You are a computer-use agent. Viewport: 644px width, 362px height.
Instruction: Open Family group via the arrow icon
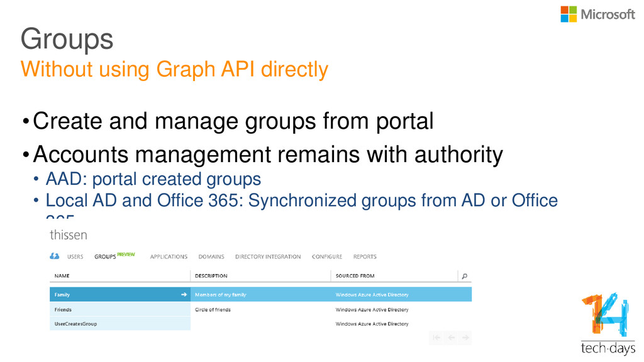pos(184,295)
